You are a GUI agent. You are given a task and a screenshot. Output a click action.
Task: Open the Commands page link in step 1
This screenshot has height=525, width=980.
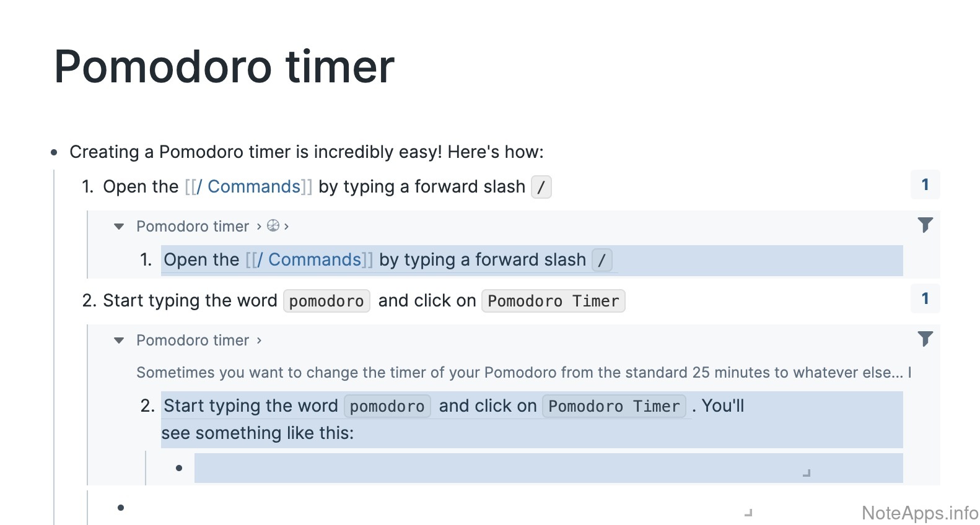pyautogui.click(x=253, y=187)
